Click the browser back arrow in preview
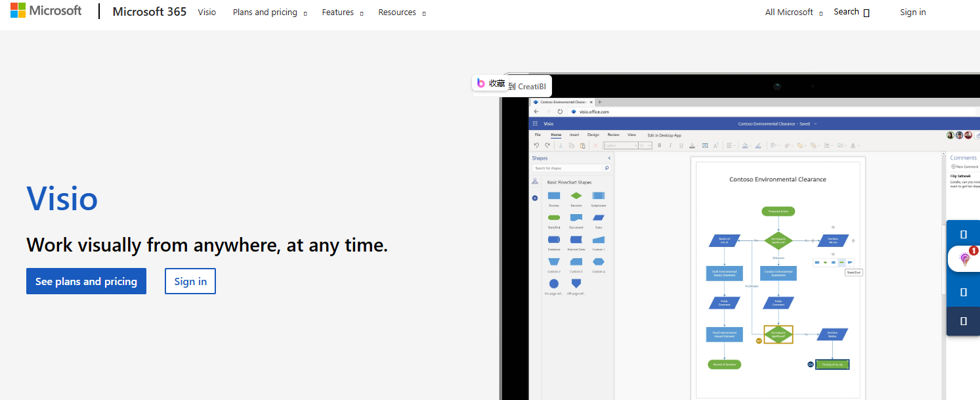The height and width of the screenshot is (400, 980). (x=536, y=112)
